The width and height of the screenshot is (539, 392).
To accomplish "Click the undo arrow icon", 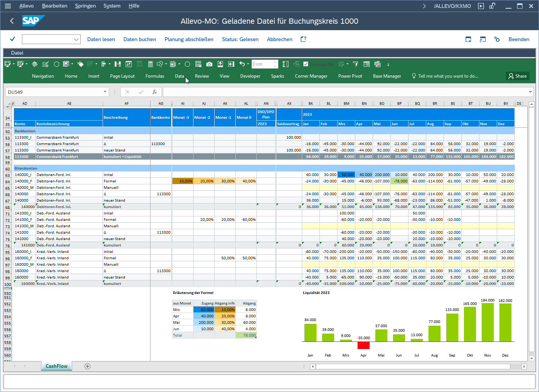I will pos(242,64).
